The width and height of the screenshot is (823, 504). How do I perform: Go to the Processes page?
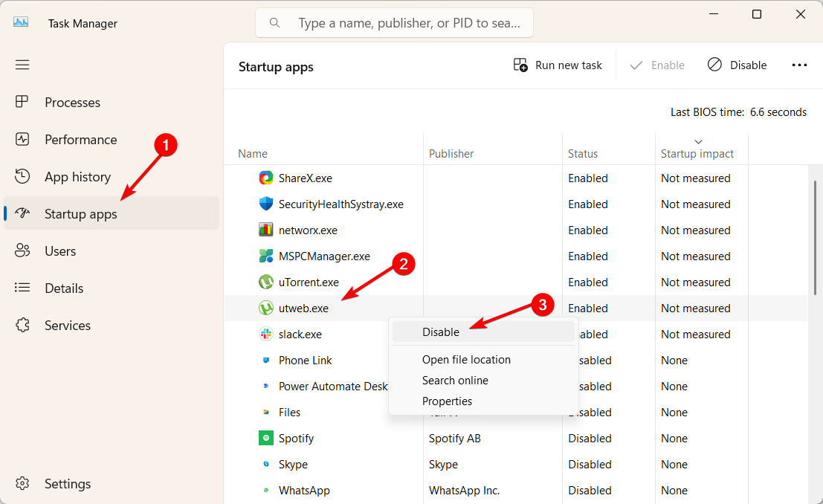click(x=112, y=103)
